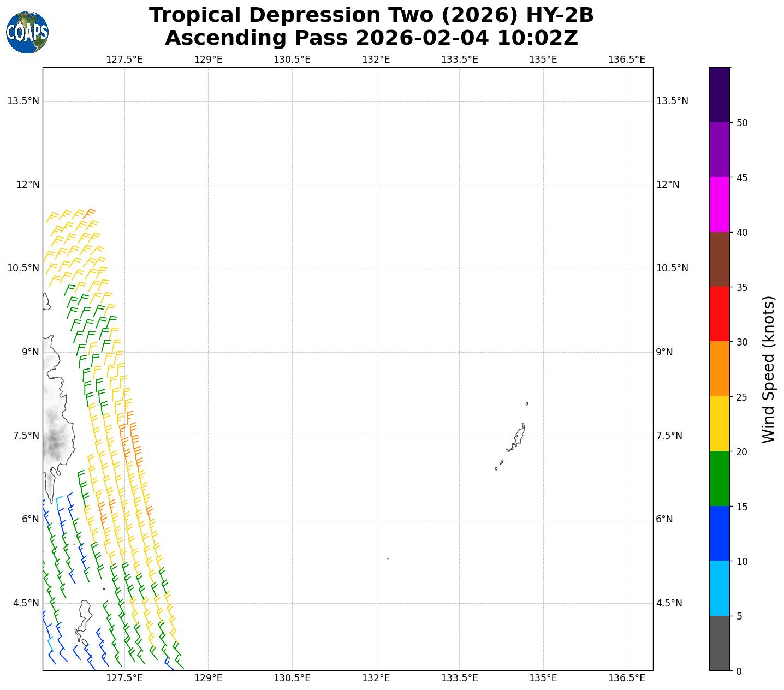Image resolution: width=784 pixels, height=690 pixels.
Task: Click the 13.5°N label on the left axis
Action: pos(23,101)
